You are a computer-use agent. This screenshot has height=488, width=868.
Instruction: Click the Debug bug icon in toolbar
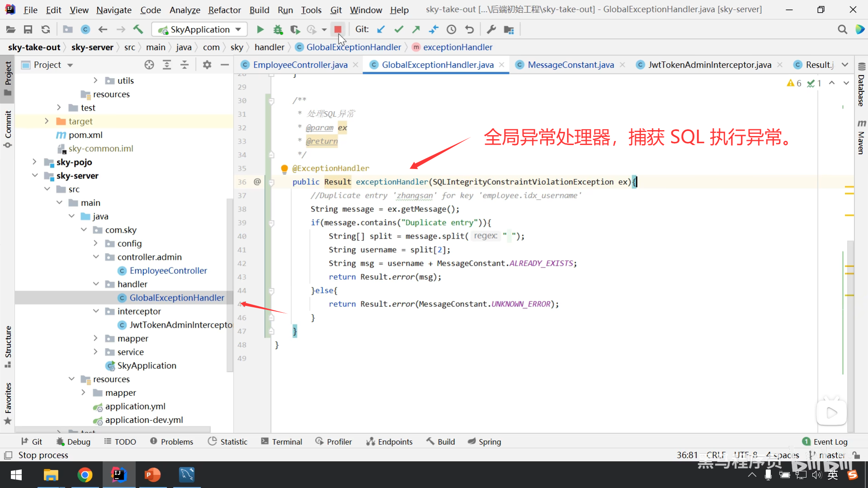pyautogui.click(x=278, y=29)
